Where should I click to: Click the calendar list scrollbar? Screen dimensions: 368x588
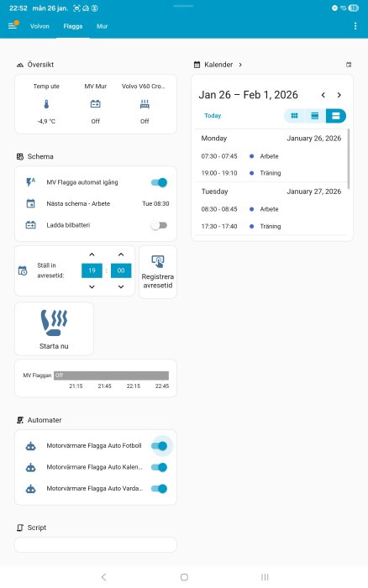pyautogui.click(x=349, y=159)
